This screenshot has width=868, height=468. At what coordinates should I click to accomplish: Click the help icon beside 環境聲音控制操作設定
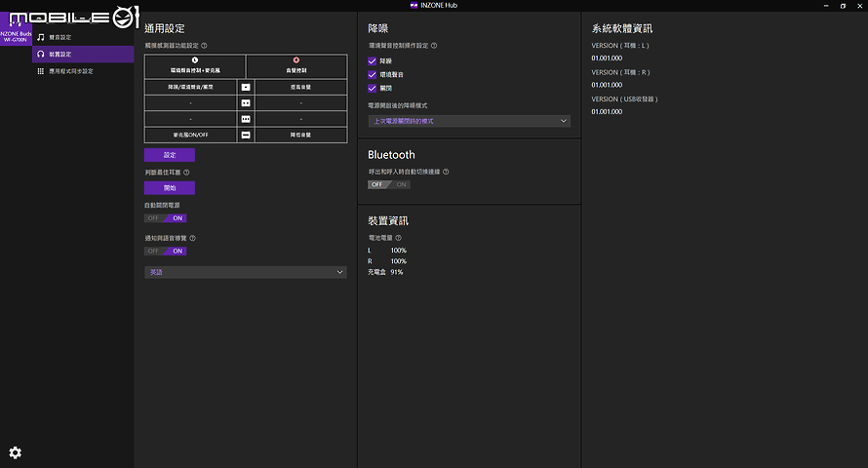434,46
